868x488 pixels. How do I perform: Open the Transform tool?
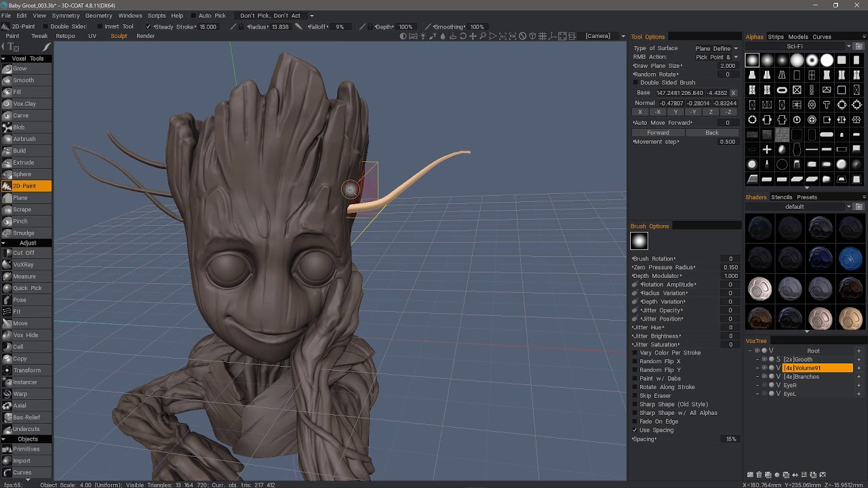tap(27, 370)
